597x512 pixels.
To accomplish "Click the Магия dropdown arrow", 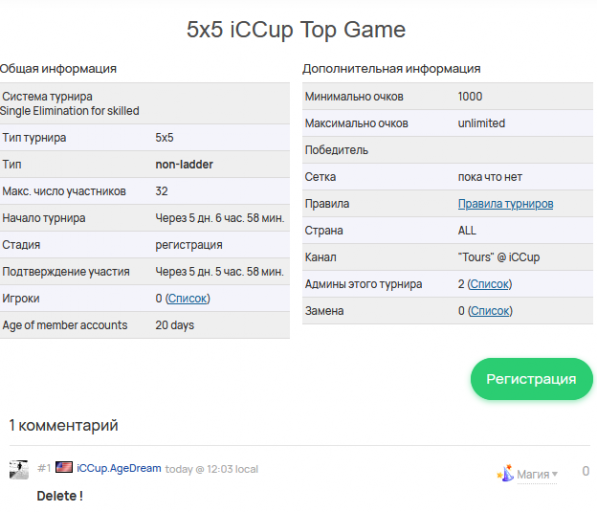I will click(555, 474).
